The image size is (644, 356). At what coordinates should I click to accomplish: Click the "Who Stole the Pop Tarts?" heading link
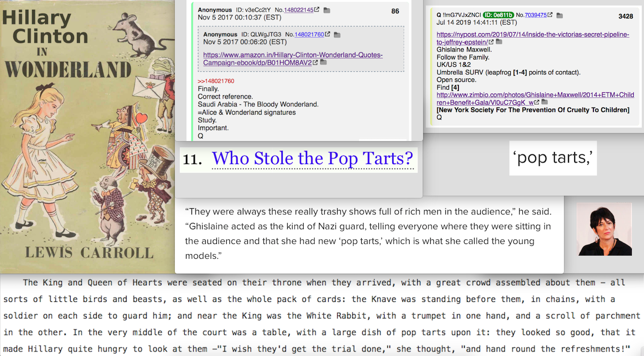click(x=312, y=159)
